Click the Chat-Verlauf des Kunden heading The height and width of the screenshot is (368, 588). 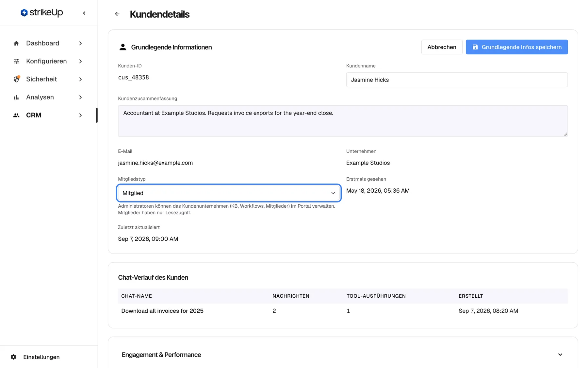[x=153, y=277]
